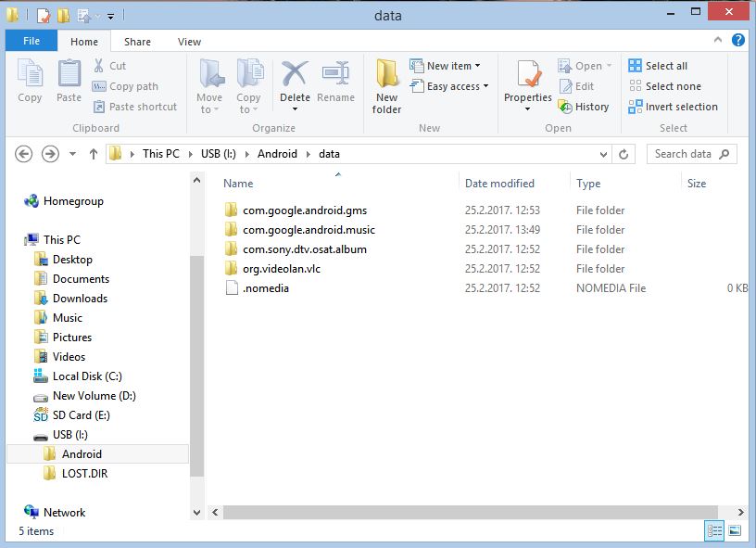Open Properties from the ribbon
The height and width of the screenshot is (548, 756).
click(528, 83)
